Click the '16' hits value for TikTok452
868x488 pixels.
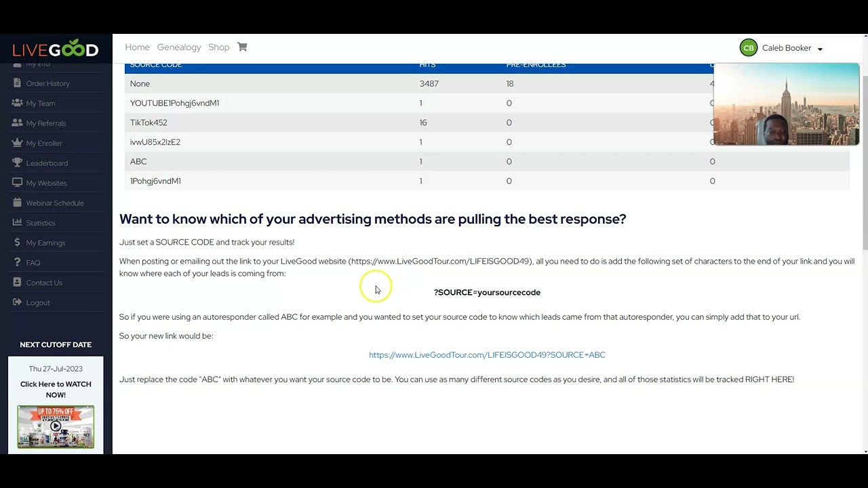(x=423, y=123)
